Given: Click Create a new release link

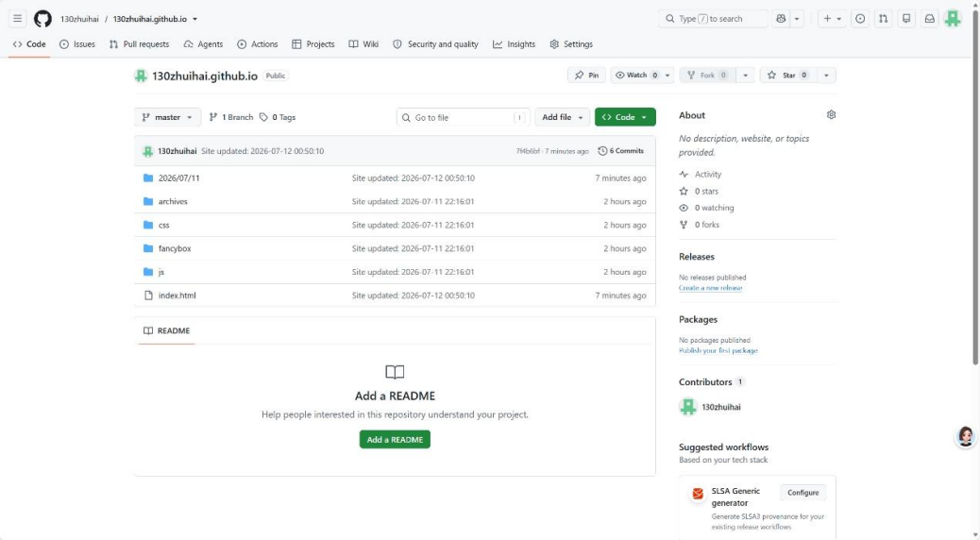Looking at the screenshot, I should 710,288.
